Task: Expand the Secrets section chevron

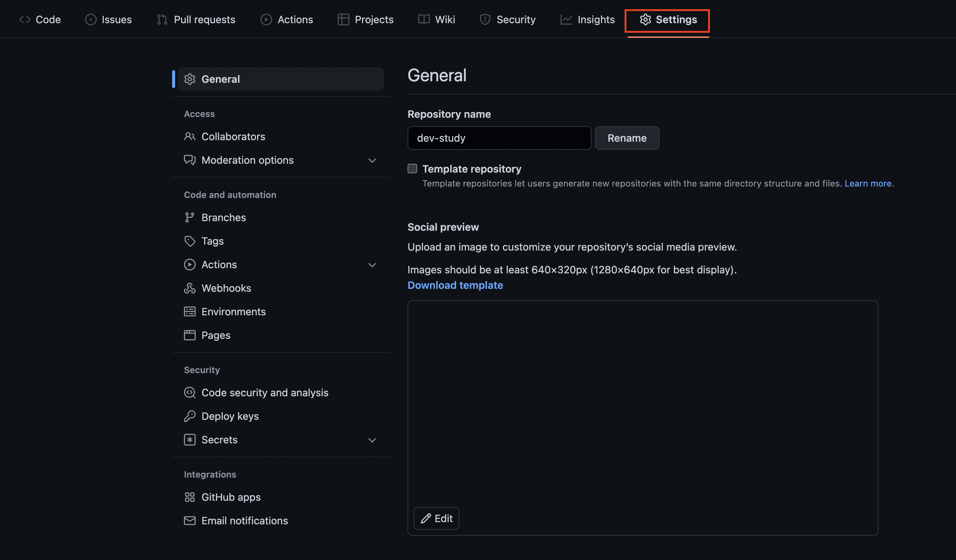Action: pyautogui.click(x=372, y=440)
